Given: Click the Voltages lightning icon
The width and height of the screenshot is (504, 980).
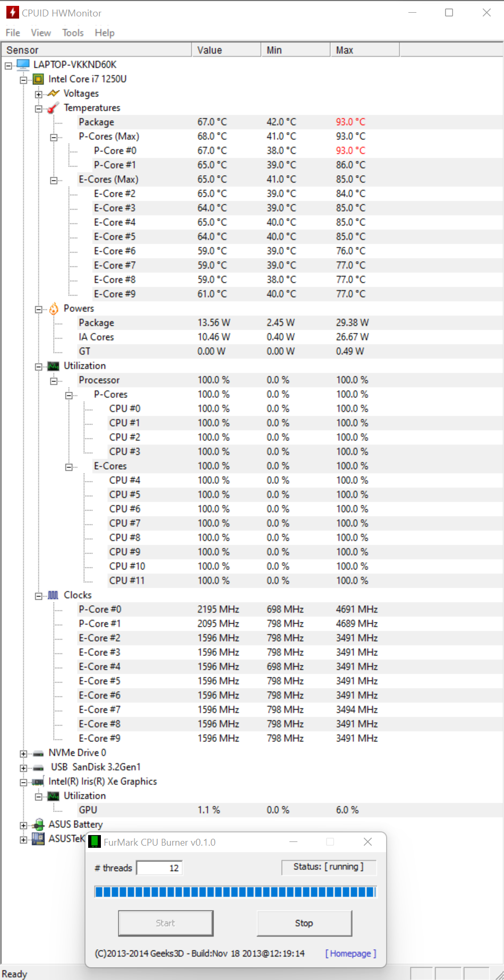Looking at the screenshot, I should click(x=53, y=93).
